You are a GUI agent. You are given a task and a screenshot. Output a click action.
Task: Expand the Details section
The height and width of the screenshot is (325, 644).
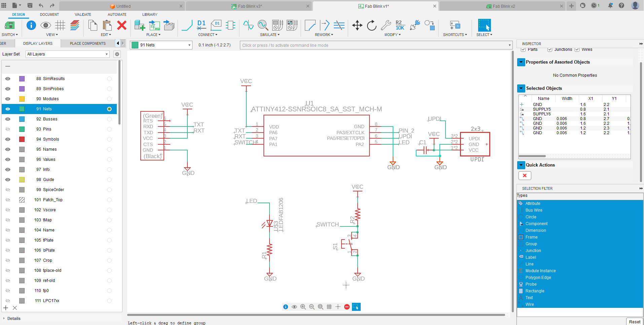pyautogui.click(x=4, y=318)
